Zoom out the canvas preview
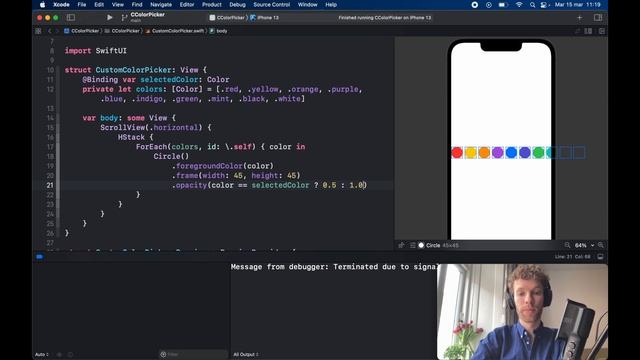640x360 pixels. pyautogui.click(x=567, y=245)
